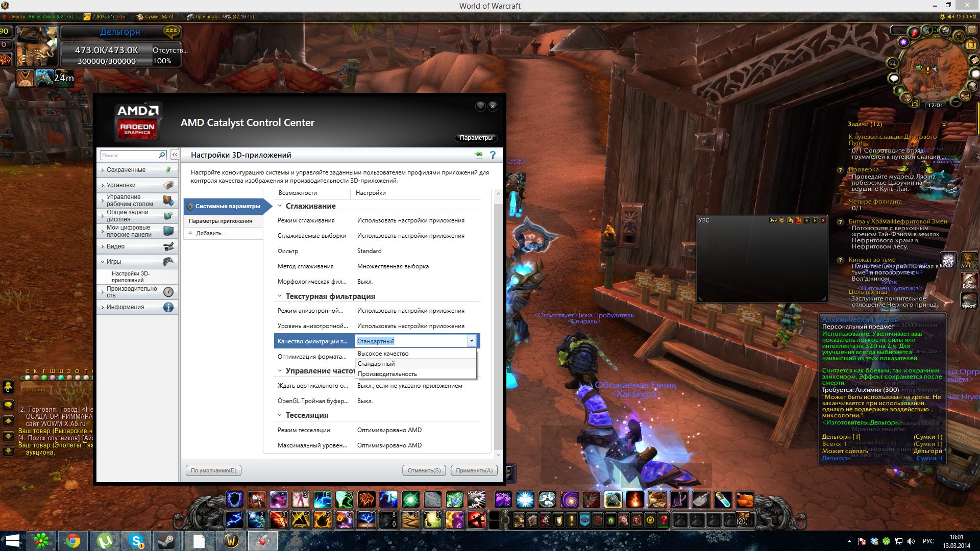980x551 pixels.
Task: Collapse the sidebar with the double-arrow button
Action: (175, 155)
